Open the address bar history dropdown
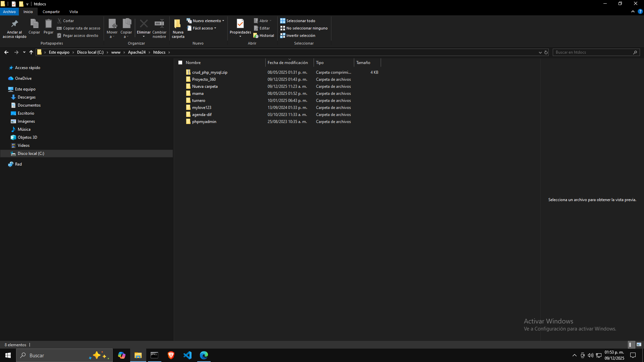This screenshot has width=644, height=362. point(540,52)
